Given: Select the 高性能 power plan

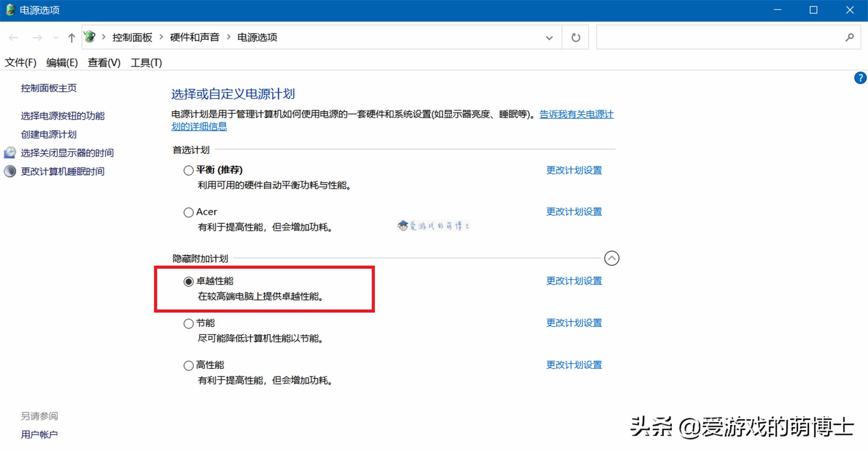Looking at the screenshot, I should pos(188,365).
